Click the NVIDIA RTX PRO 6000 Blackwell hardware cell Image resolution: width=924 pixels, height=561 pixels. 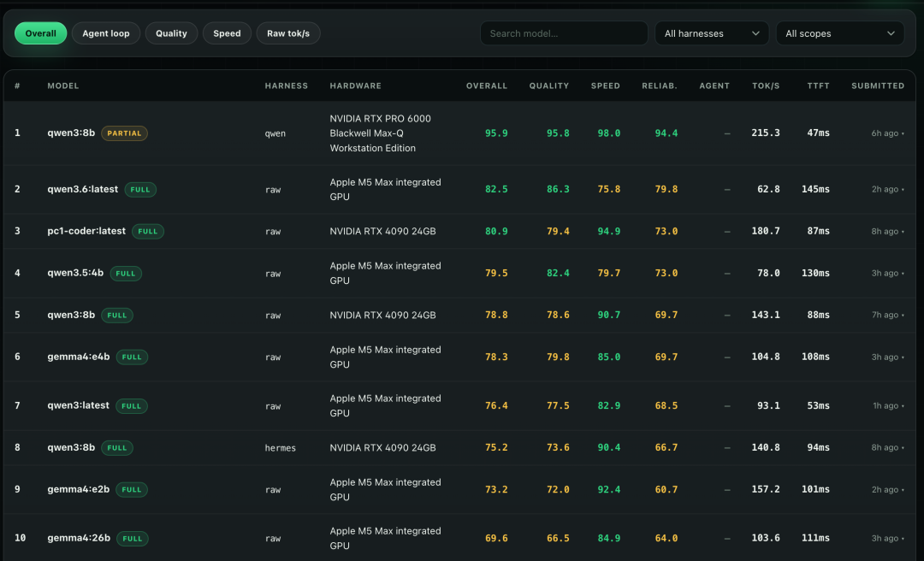[380, 133]
